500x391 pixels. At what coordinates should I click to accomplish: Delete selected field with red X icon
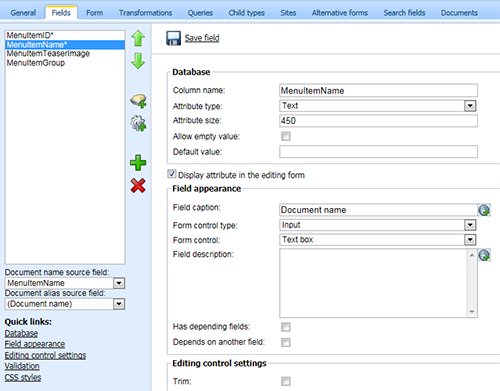[x=138, y=186]
